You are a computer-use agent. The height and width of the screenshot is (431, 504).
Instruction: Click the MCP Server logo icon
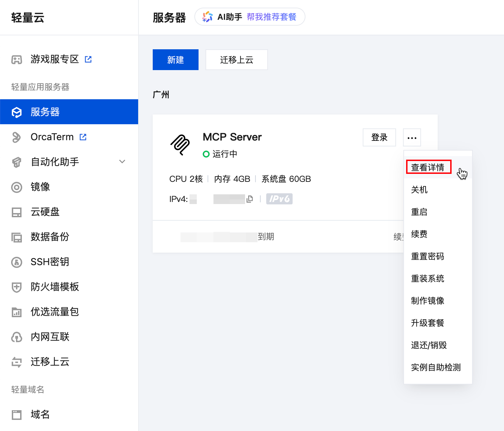point(180,145)
